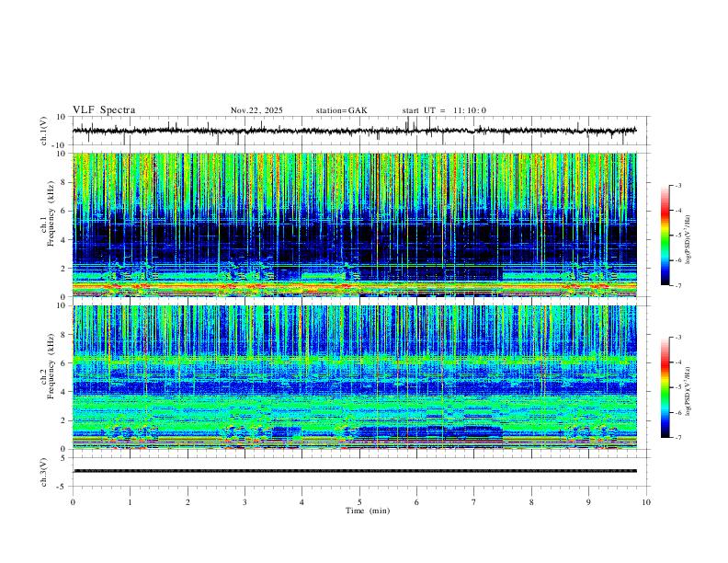The image size is (728, 563).
Task: Click the "-7" tick on ch.1 colorbar
Action: [x=677, y=286]
